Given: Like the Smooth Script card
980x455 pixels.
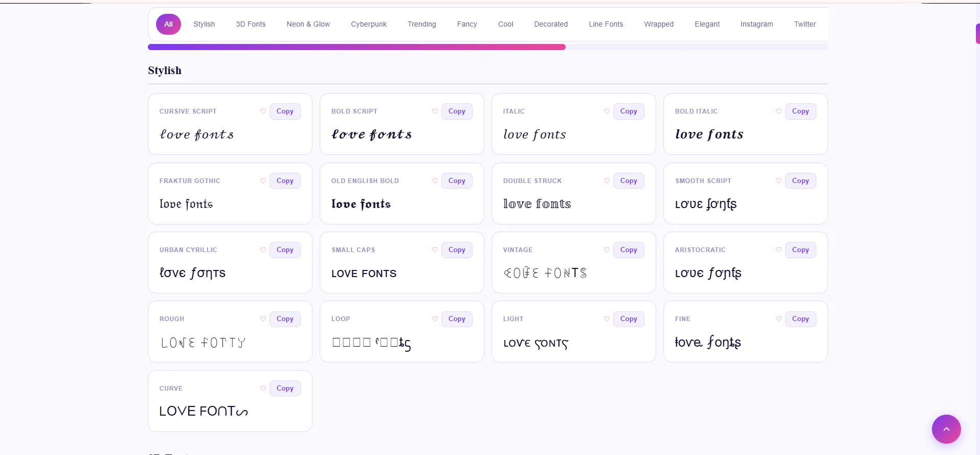Looking at the screenshot, I should (x=778, y=181).
